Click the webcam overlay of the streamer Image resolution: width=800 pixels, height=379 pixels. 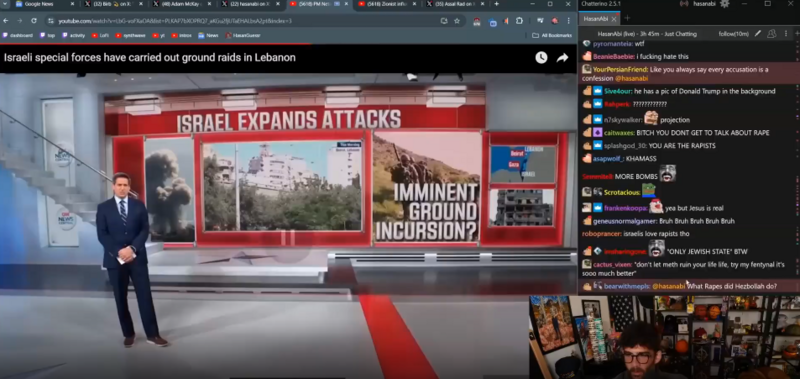click(x=664, y=337)
